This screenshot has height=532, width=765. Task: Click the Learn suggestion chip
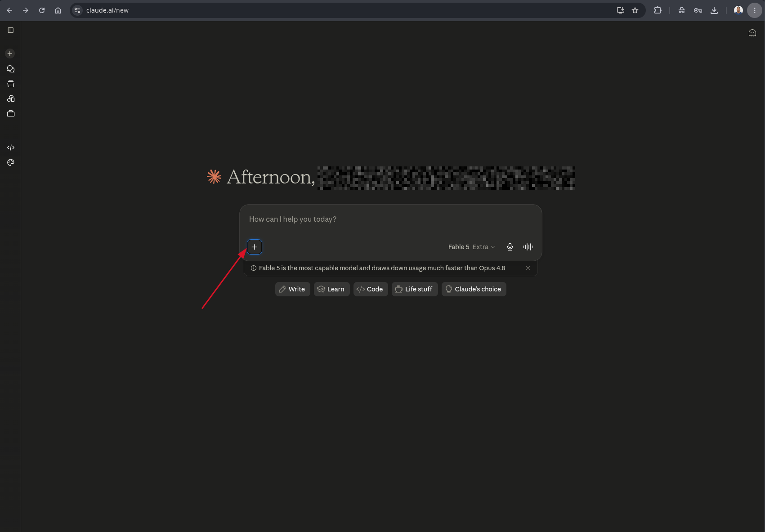(331, 289)
